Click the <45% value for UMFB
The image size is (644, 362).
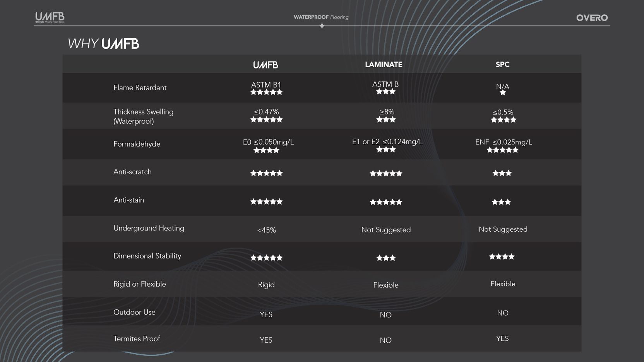click(266, 230)
